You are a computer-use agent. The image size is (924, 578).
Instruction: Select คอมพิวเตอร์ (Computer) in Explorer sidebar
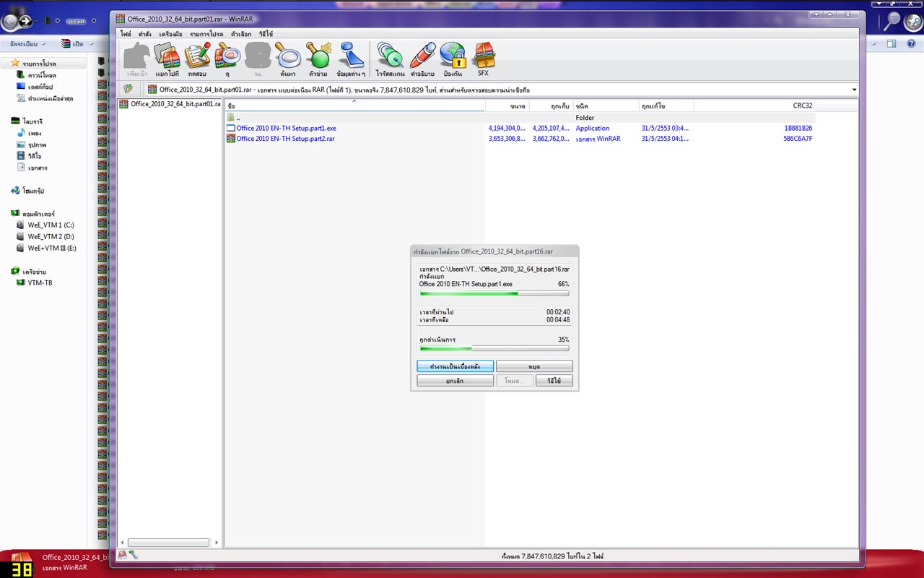(x=33, y=214)
